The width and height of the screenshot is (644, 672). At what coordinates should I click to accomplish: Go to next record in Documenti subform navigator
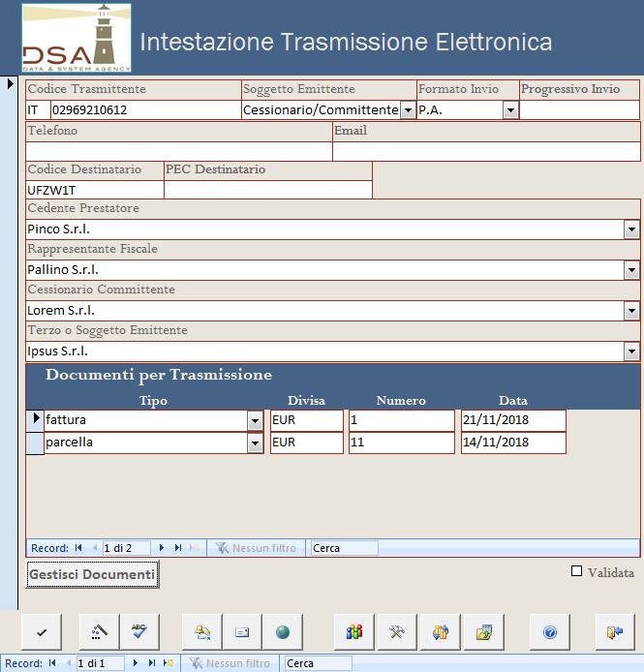click(162, 548)
